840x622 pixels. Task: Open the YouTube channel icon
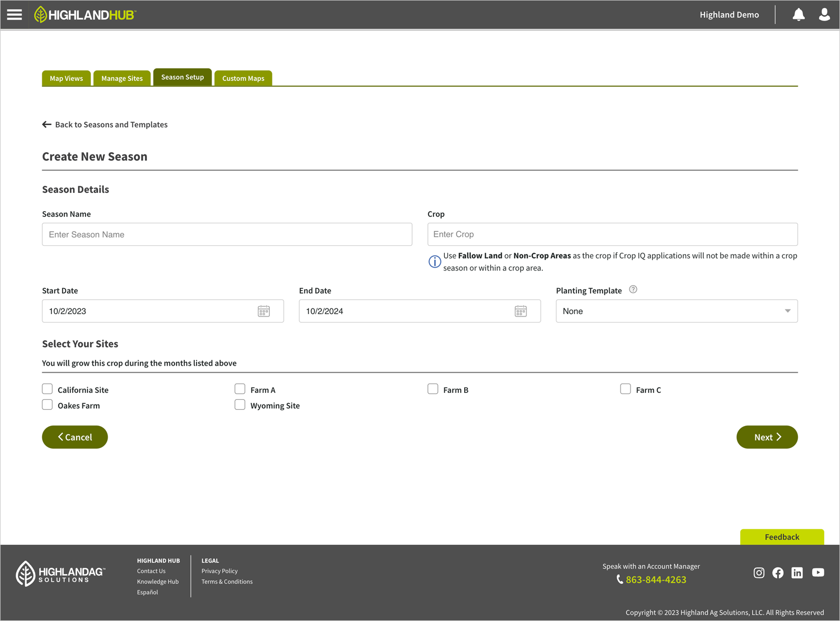coord(817,573)
